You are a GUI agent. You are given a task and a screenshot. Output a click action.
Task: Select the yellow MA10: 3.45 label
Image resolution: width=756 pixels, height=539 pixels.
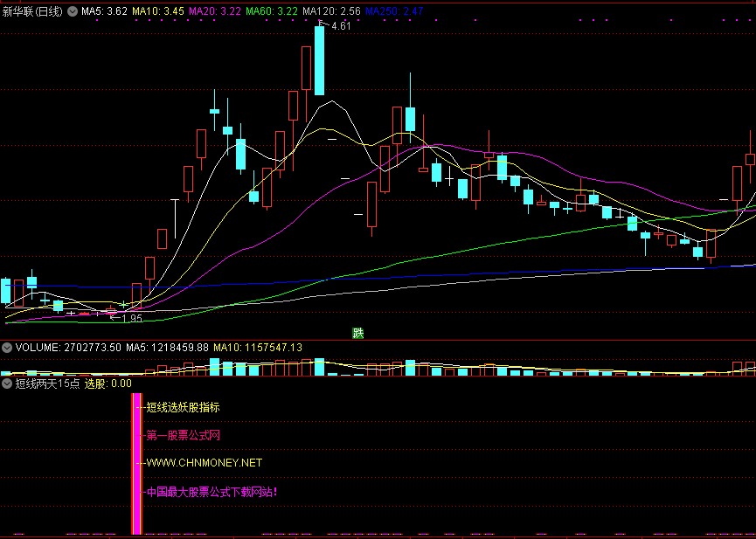click(x=158, y=11)
